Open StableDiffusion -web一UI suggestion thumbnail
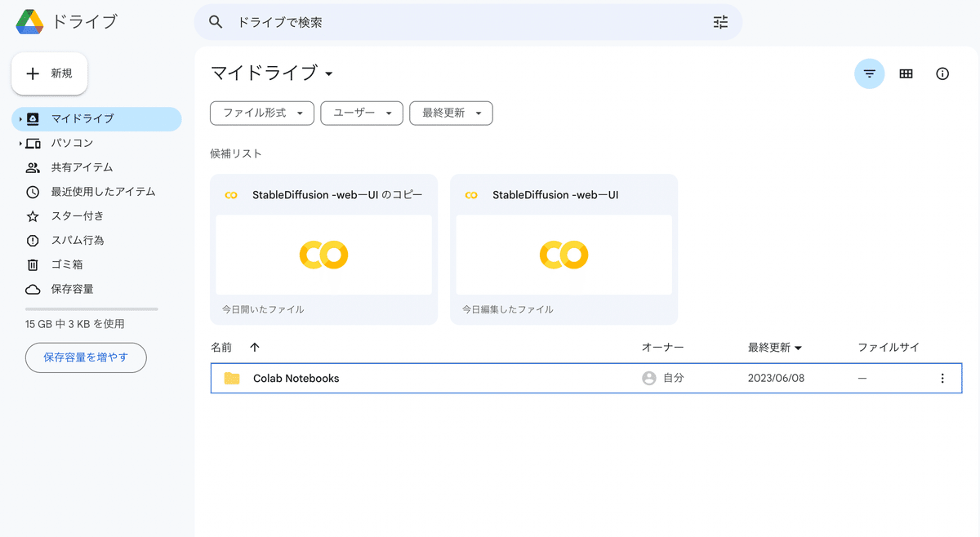The width and height of the screenshot is (980, 537). click(563, 255)
